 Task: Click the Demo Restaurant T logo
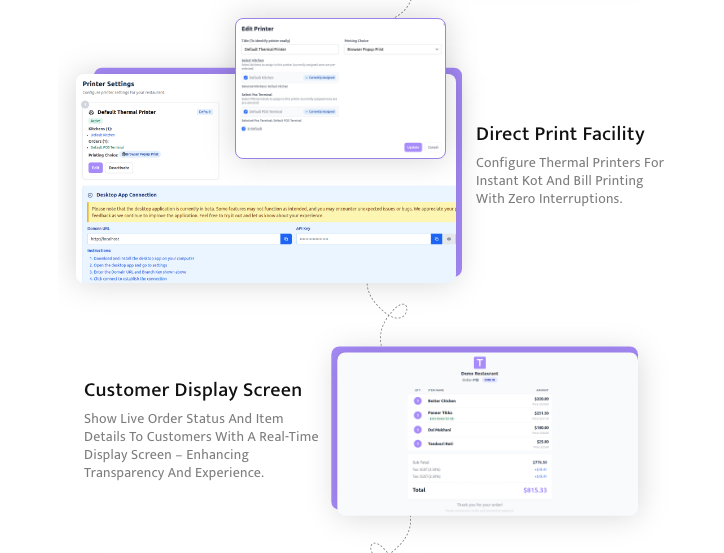[480, 364]
